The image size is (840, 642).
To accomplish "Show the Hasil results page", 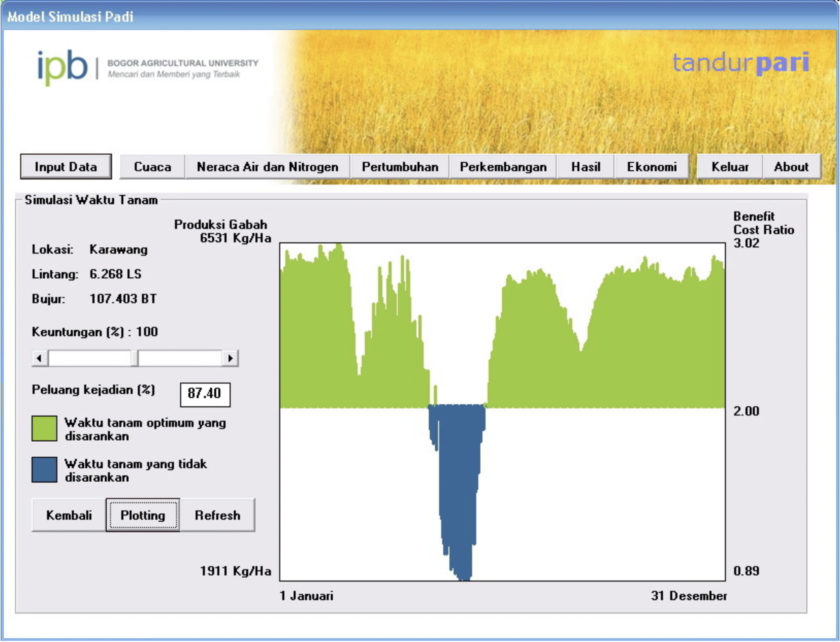I will (585, 167).
